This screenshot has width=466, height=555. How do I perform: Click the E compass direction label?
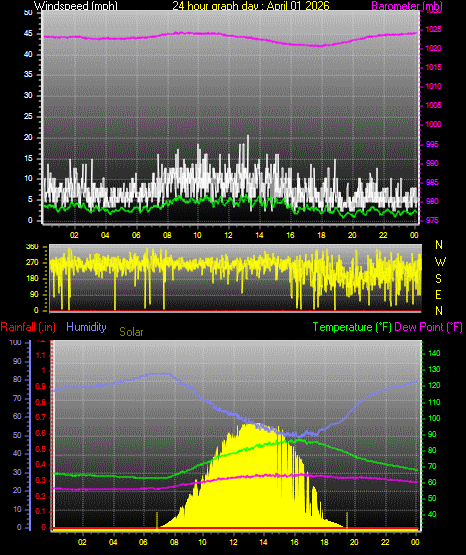pos(438,294)
